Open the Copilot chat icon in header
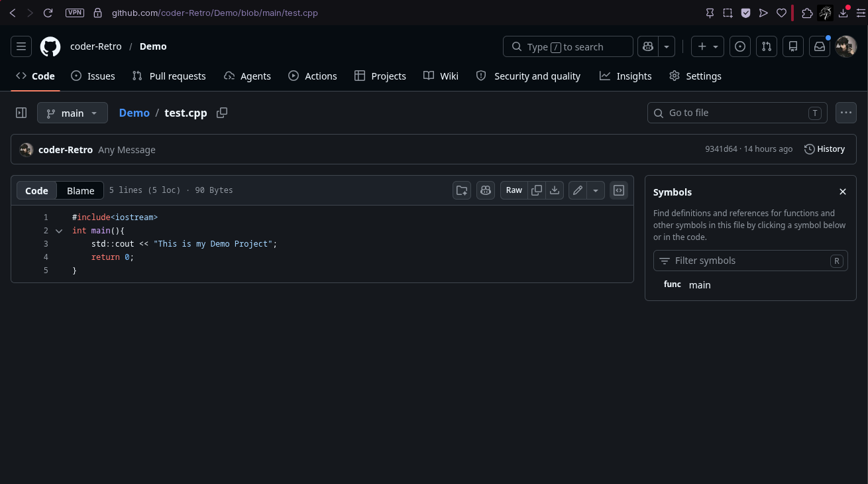The width and height of the screenshot is (868, 484). point(648,46)
